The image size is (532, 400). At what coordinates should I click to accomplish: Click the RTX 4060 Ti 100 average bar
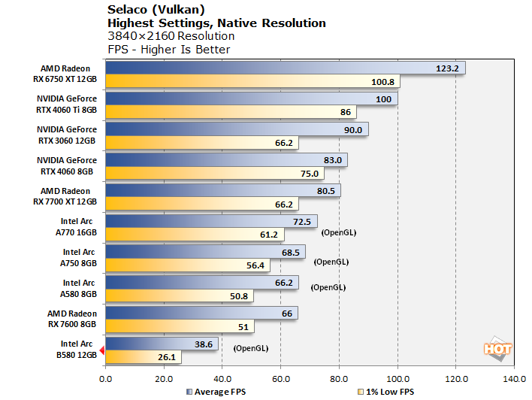click(x=251, y=99)
